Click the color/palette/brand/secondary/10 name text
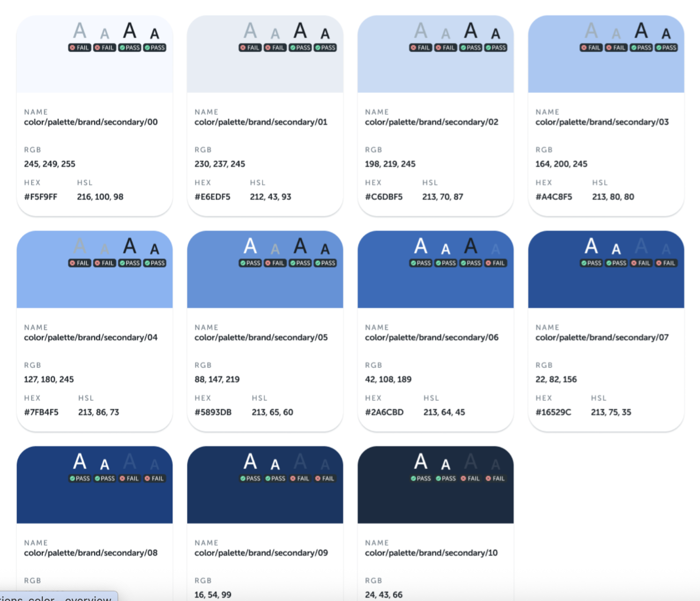 [431, 553]
